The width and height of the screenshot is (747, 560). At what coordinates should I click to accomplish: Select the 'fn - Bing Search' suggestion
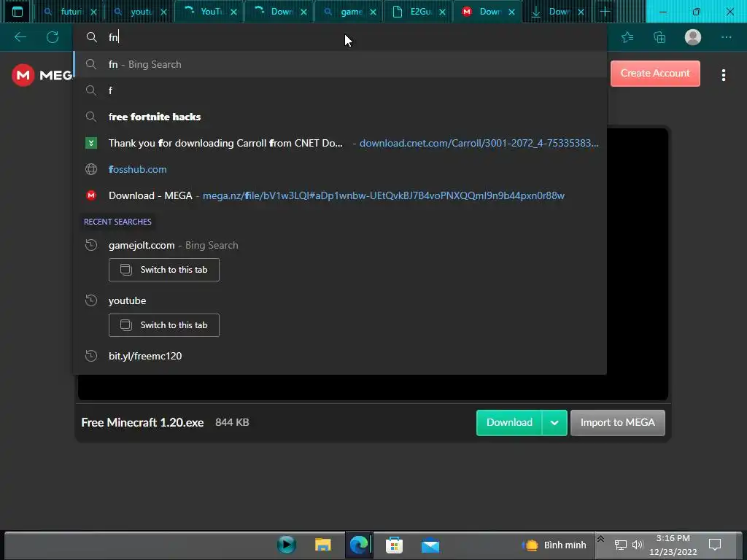click(x=340, y=64)
